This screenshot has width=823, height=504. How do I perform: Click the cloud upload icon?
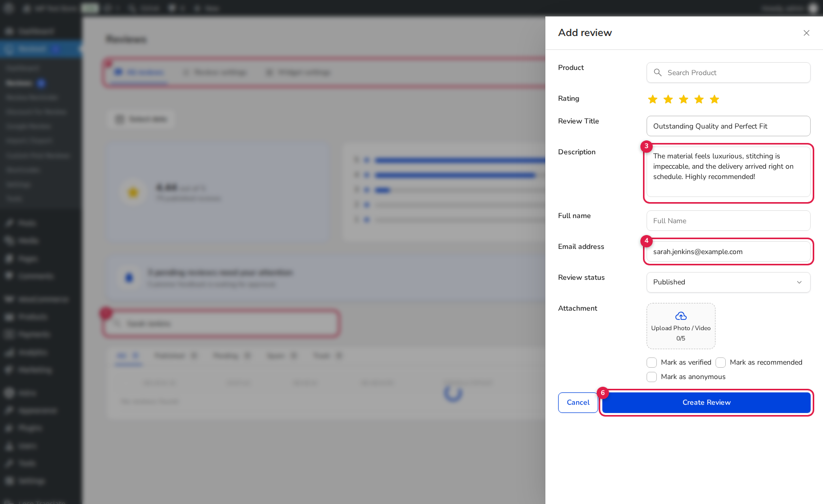point(681,316)
